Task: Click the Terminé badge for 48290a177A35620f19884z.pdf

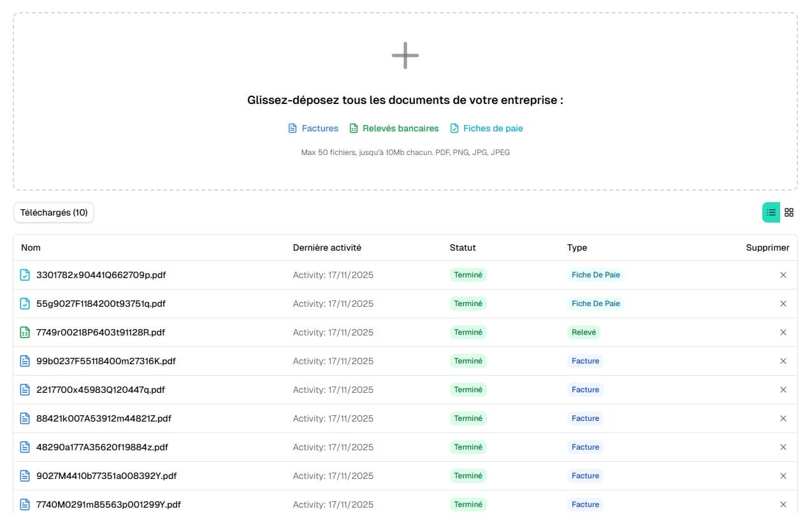Action: (x=468, y=447)
